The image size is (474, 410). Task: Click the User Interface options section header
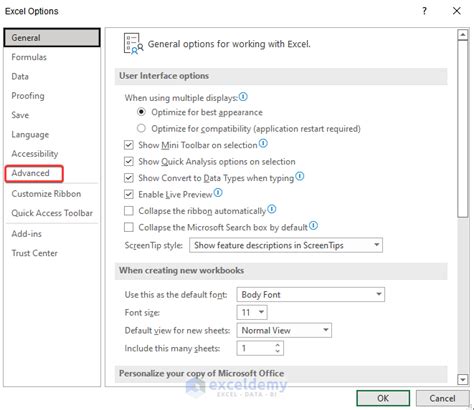click(x=281, y=76)
